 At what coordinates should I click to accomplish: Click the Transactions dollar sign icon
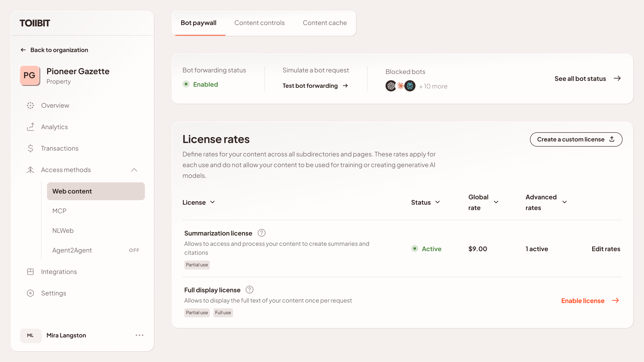click(x=30, y=148)
